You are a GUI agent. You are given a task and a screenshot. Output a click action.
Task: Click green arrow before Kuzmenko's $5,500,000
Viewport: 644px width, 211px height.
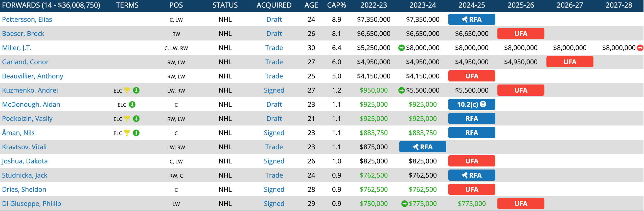click(x=401, y=90)
